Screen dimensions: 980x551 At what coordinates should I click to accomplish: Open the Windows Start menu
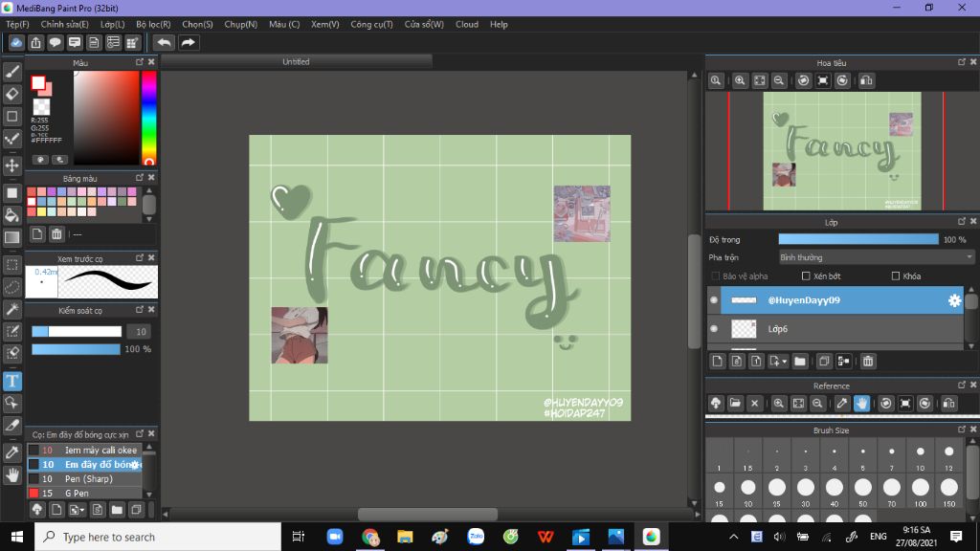click(17, 537)
